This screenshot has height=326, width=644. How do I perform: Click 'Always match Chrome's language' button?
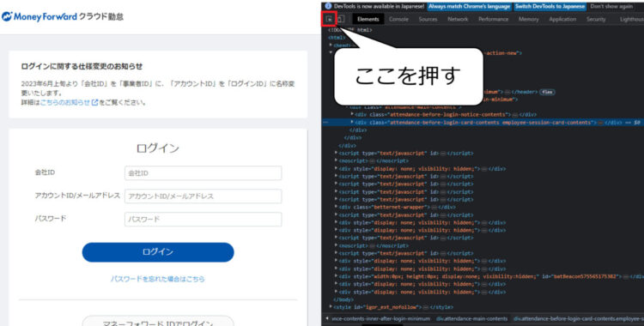[470, 7]
